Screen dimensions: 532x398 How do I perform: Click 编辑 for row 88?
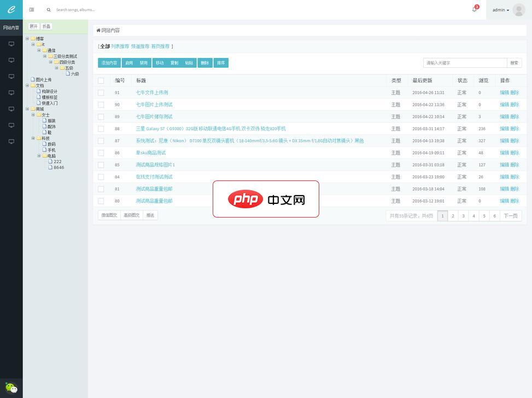[504, 128]
